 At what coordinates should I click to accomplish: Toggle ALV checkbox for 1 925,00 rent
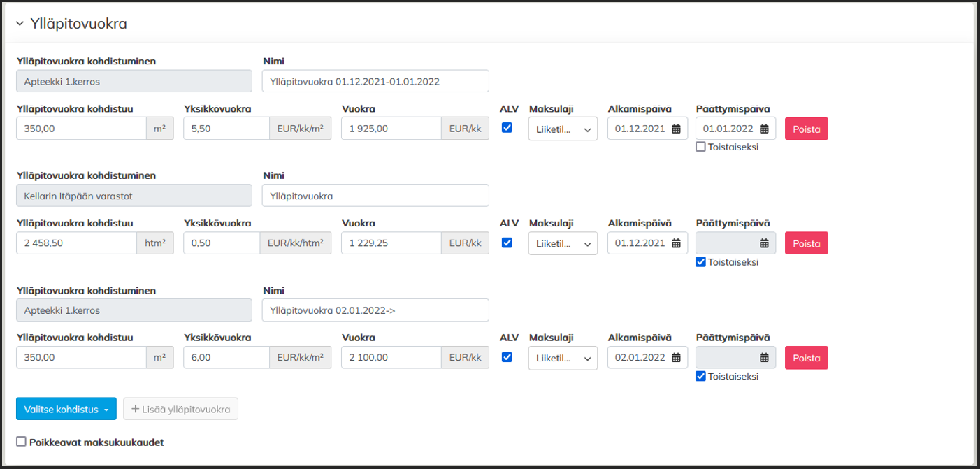(507, 128)
